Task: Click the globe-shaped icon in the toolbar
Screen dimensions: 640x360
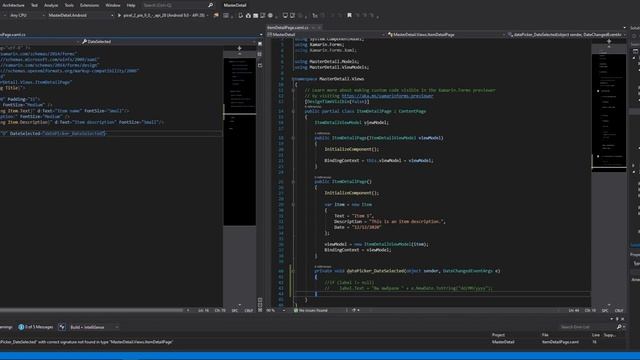Action: point(270,15)
